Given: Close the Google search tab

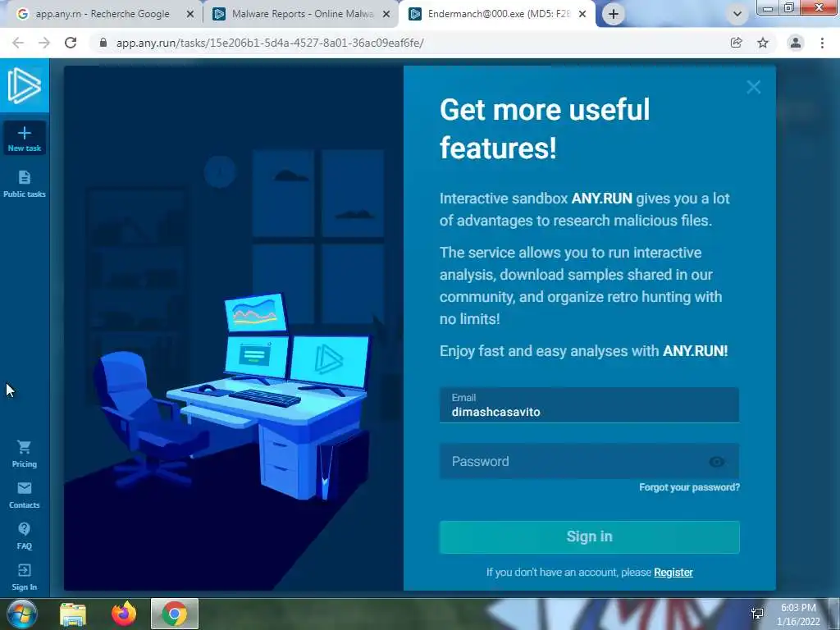Looking at the screenshot, I should click(190, 15).
